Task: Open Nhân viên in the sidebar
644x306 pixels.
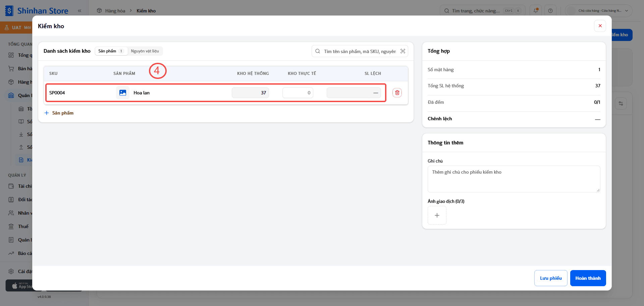Action: [x=20, y=213]
